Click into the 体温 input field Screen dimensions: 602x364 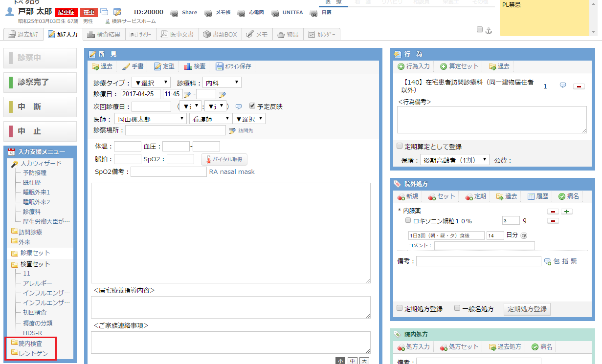pos(128,146)
